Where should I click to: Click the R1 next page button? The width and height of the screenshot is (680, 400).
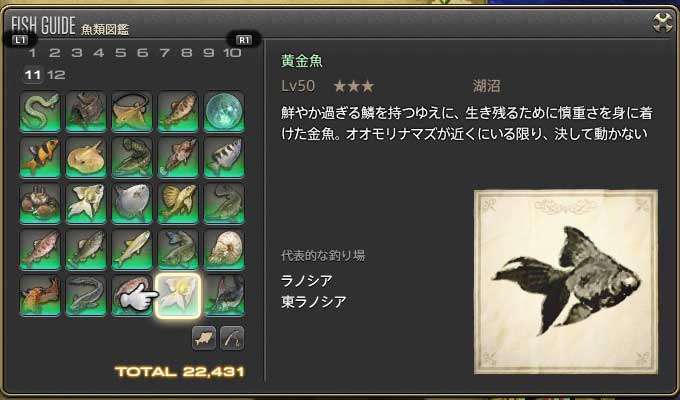pyautogui.click(x=244, y=40)
